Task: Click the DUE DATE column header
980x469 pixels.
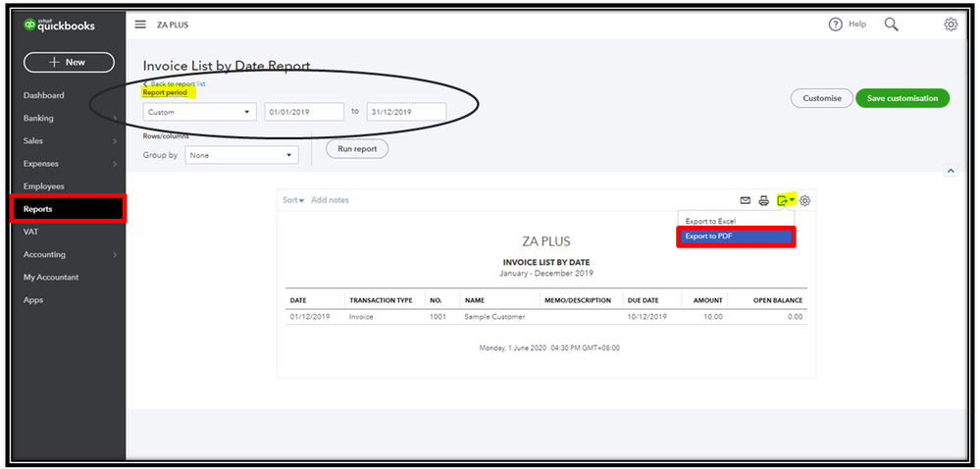Action: pyautogui.click(x=644, y=300)
